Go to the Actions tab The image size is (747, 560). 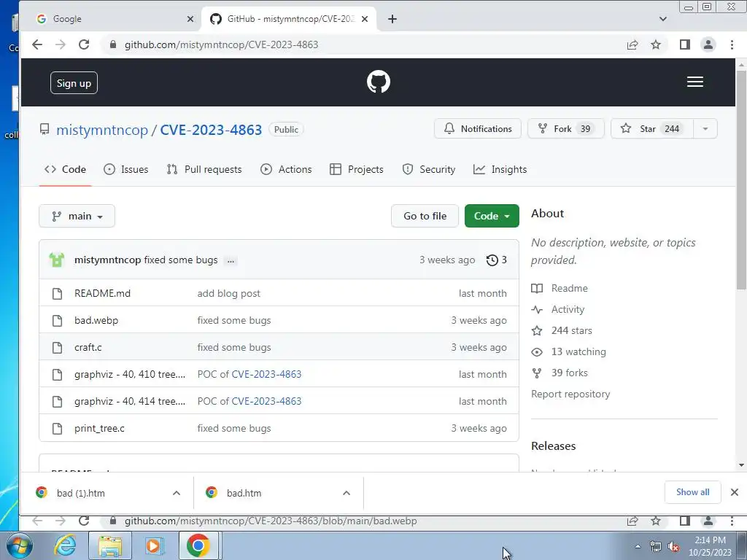tap(286, 169)
